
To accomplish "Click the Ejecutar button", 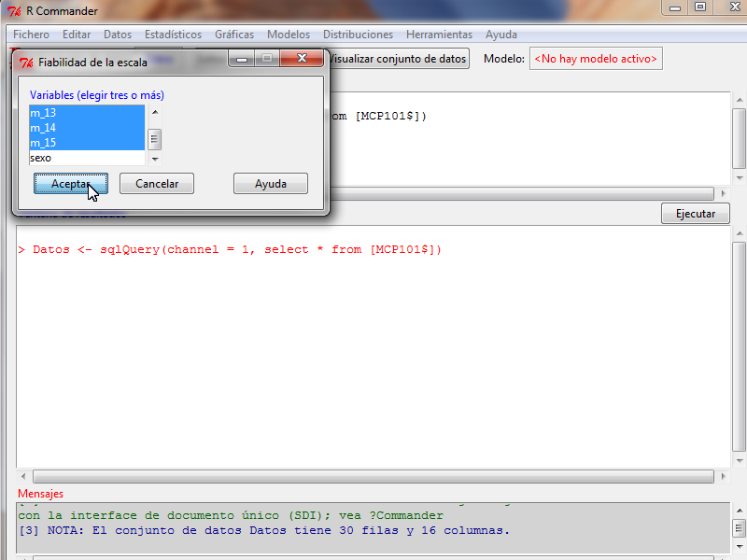I will click(695, 214).
